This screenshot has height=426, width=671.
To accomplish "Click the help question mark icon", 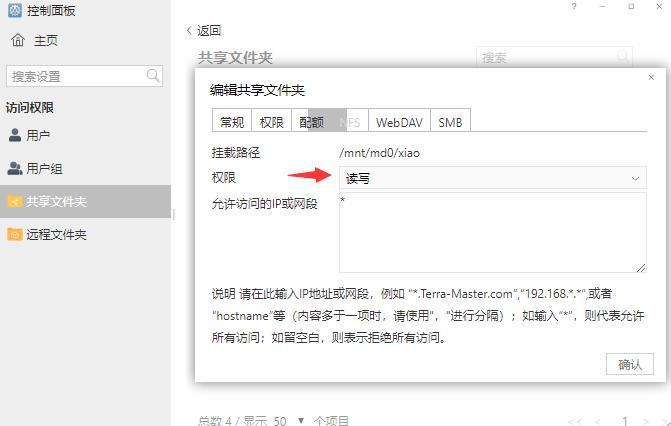I will [x=574, y=7].
